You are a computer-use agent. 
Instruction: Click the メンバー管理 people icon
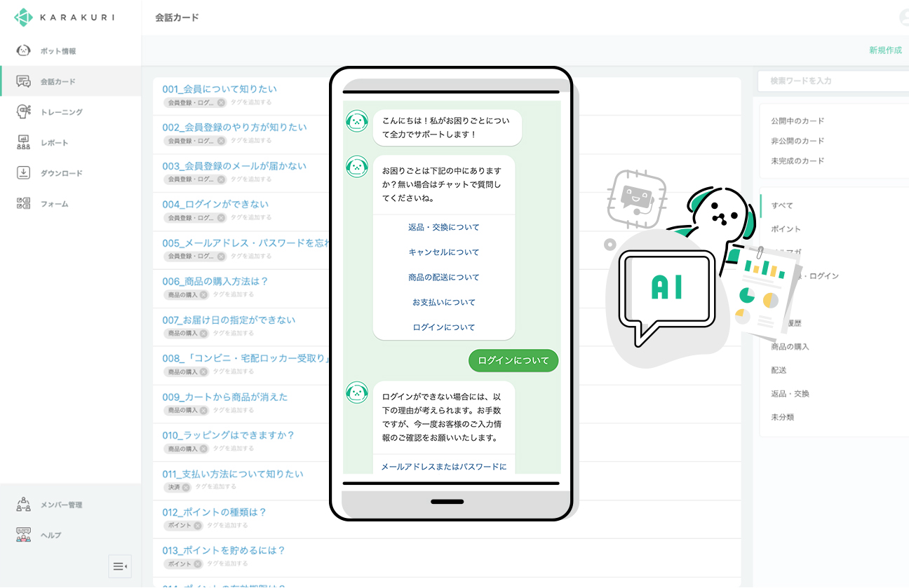pos(23,505)
